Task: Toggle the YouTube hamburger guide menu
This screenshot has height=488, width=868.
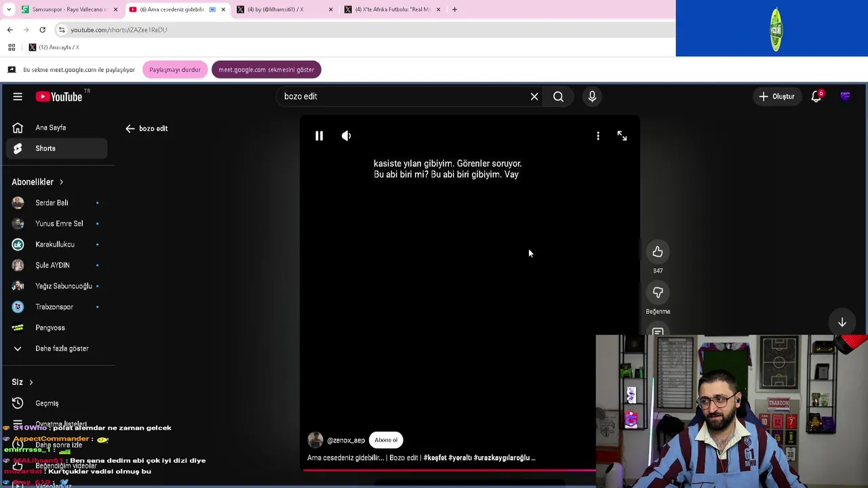Action: [18, 96]
